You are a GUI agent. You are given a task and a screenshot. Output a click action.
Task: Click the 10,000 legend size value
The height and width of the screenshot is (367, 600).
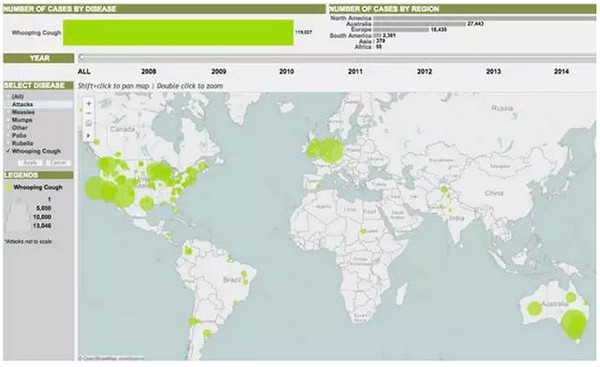[42, 217]
